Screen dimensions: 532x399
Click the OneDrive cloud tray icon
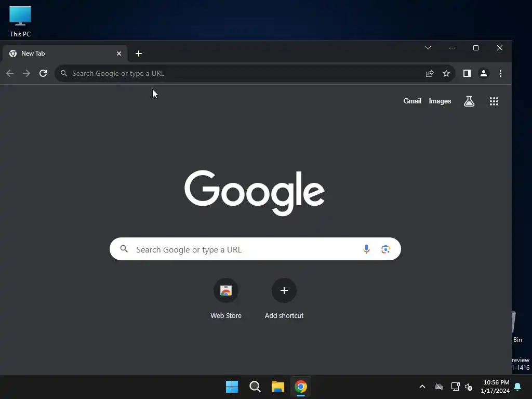click(x=439, y=387)
